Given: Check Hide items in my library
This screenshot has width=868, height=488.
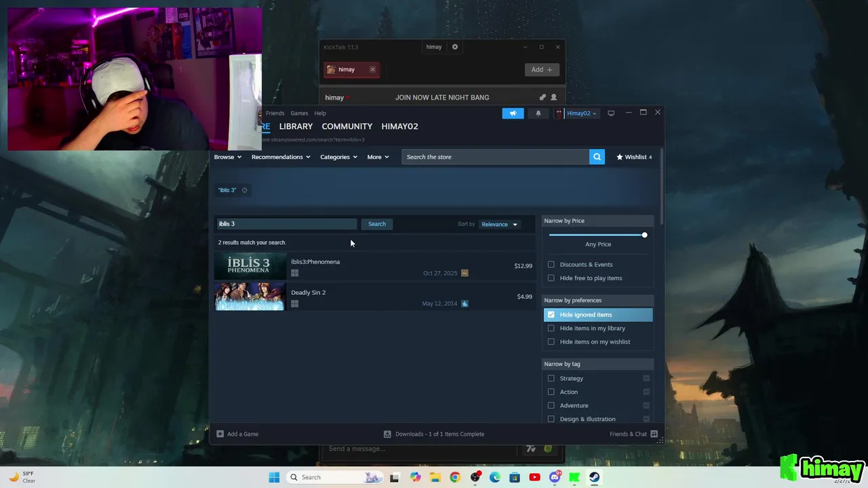Looking at the screenshot, I should click(551, 328).
